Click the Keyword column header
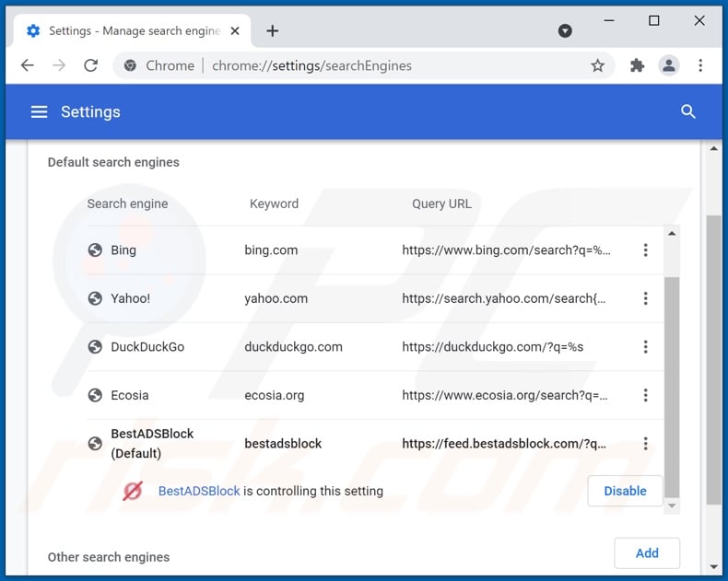The image size is (728, 581). pos(274,203)
